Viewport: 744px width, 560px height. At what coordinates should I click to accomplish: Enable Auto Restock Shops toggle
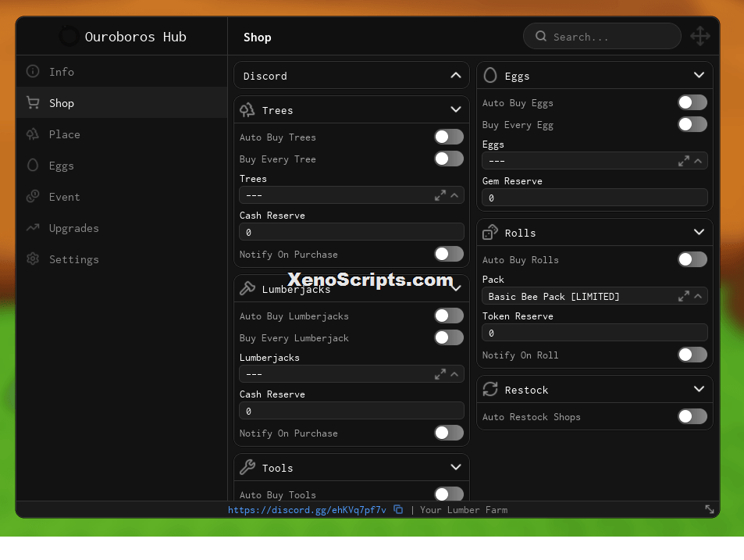point(692,416)
